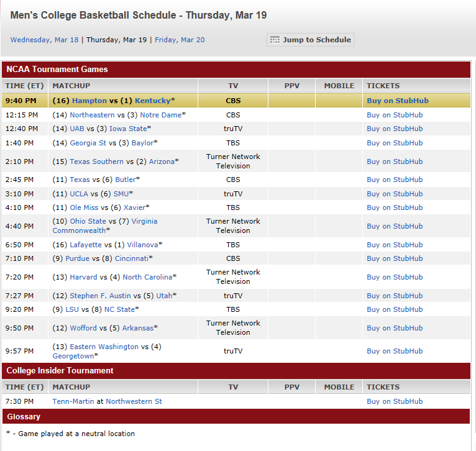Viewport: 476px width, 451px height.
Task: View the Cincinnati team page
Action: click(132, 258)
